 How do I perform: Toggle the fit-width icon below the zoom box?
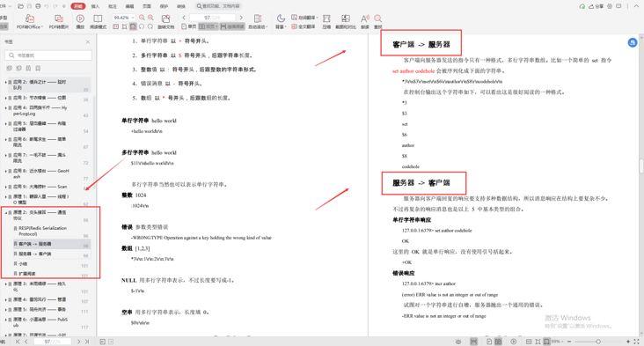tap(133, 26)
